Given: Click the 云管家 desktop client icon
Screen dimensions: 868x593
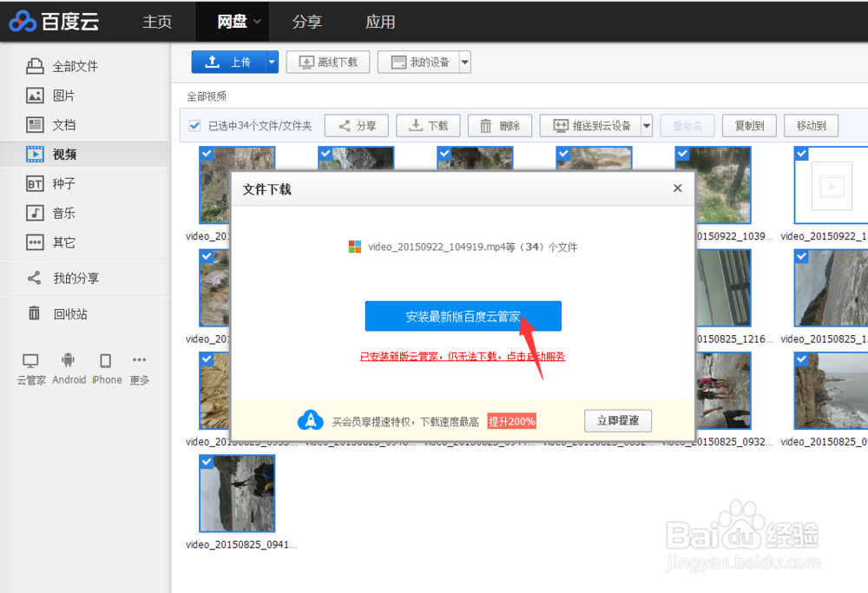Looking at the screenshot, I should click(x=30, y=361).
